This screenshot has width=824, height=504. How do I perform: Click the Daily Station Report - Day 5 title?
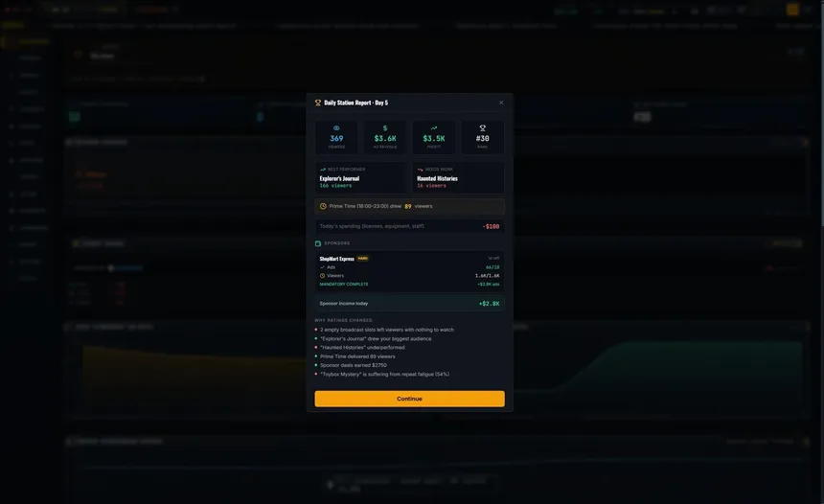[x=355, y=103]
